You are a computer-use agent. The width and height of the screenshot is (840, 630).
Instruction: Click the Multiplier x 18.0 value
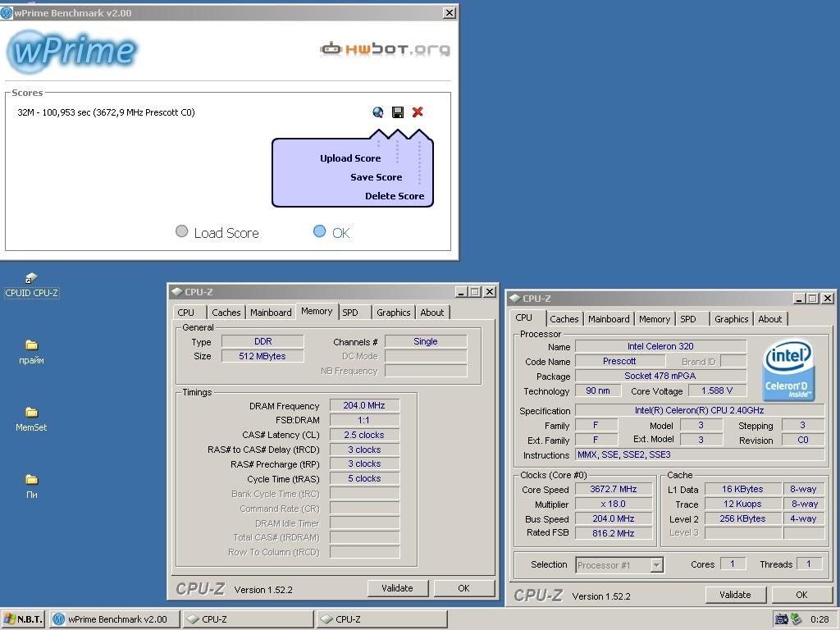click(614, 504)
